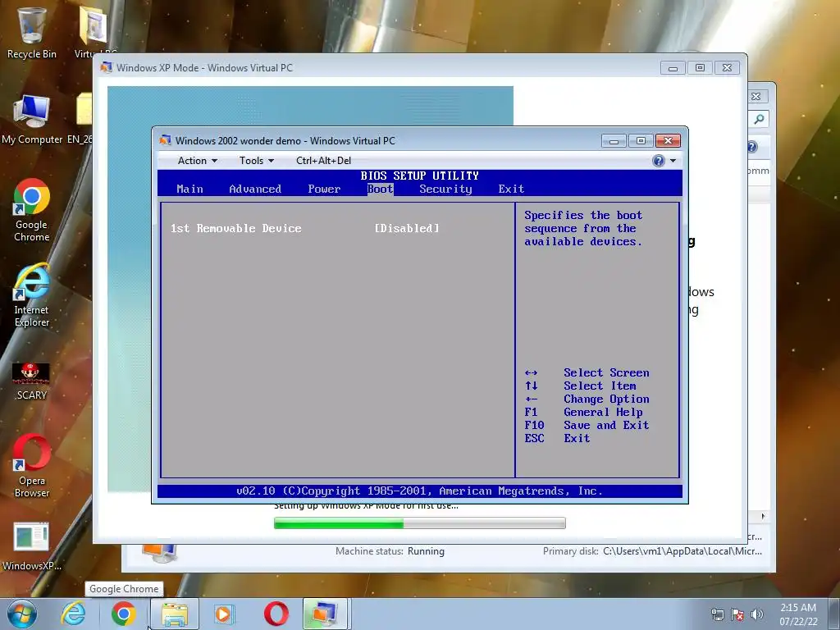The width and height of the screenshot is (840, 630).
Task: Switch to the BIOS Exit tab
Action: click(511, 189)
